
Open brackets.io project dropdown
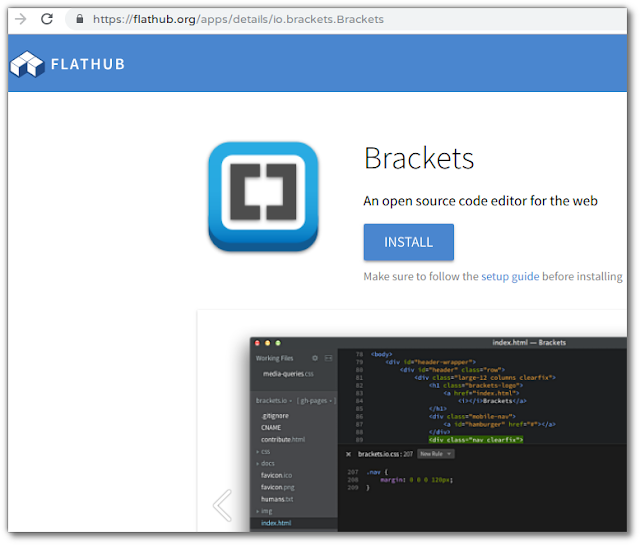click(x=273, y=400)
